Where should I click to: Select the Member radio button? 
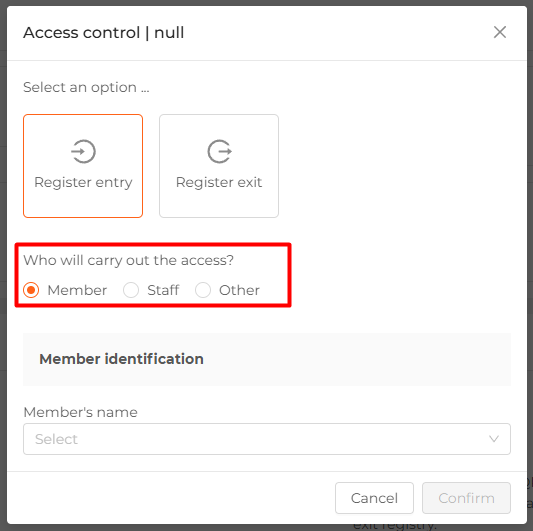coord(31,290)
